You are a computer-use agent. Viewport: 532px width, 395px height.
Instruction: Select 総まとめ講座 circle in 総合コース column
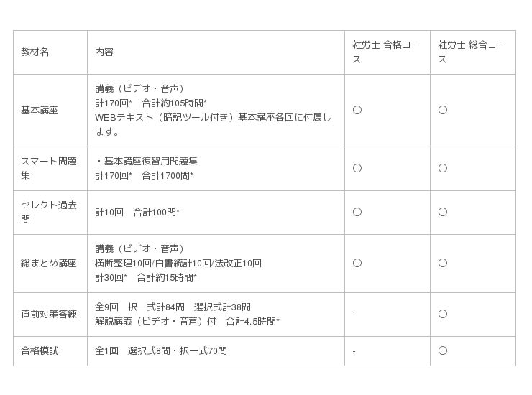click(x=442, y=263)
